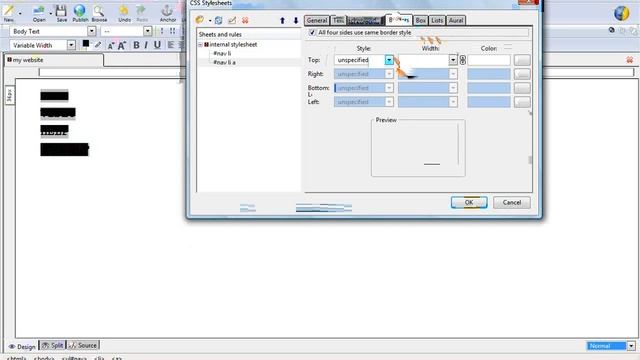The height and width of the screenshot is (360, 640).
Task: Switch to Source view mode
Action: (x=83, y=345)
